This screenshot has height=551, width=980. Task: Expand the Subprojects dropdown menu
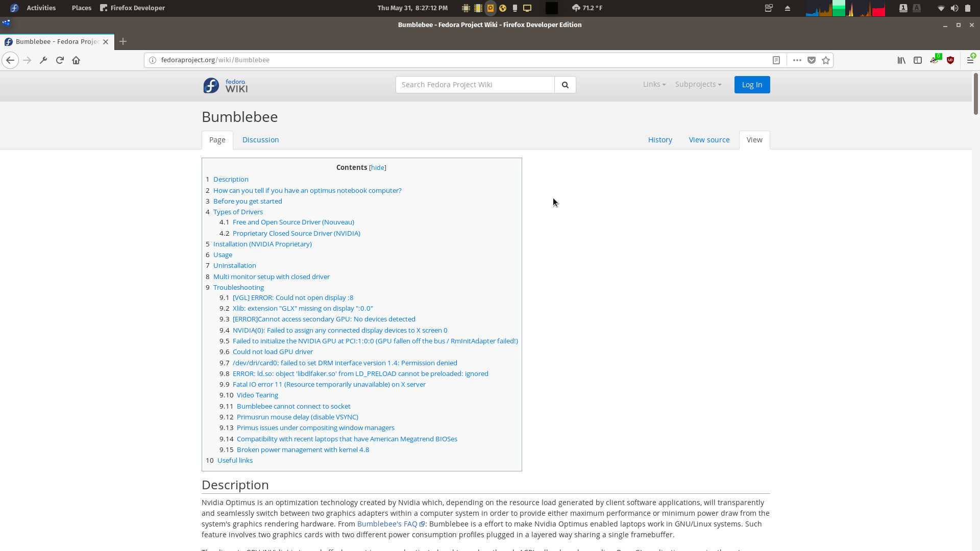click(698, 84)
